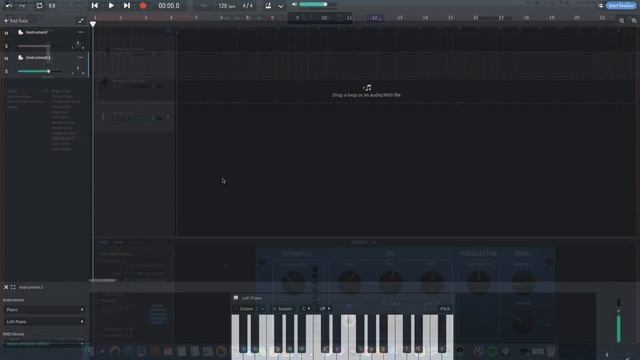Open the dropdown chevron beside the metronome

[280, 6]
